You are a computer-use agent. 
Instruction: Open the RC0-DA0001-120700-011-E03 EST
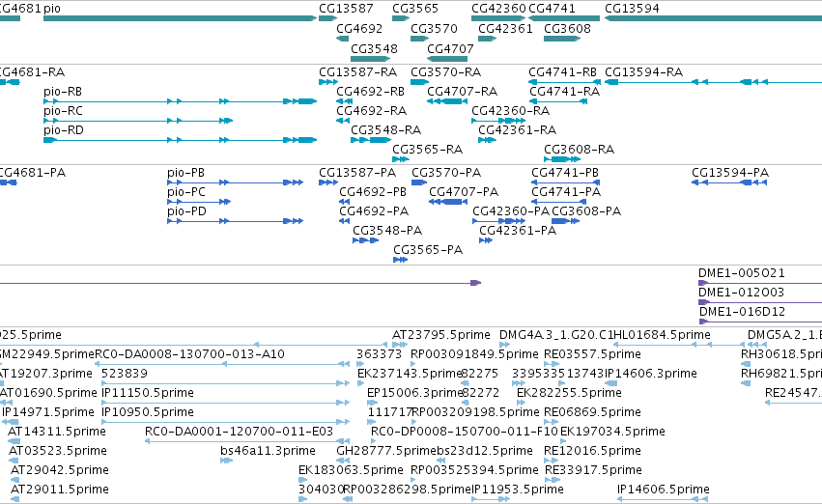coord(247,441)
